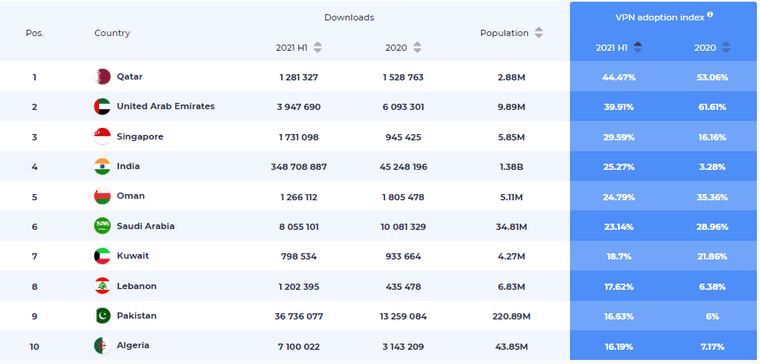The height and width of the screenshot is (364, 760).
Task: Click the Qatar flag icon
Action: (102, 77)
